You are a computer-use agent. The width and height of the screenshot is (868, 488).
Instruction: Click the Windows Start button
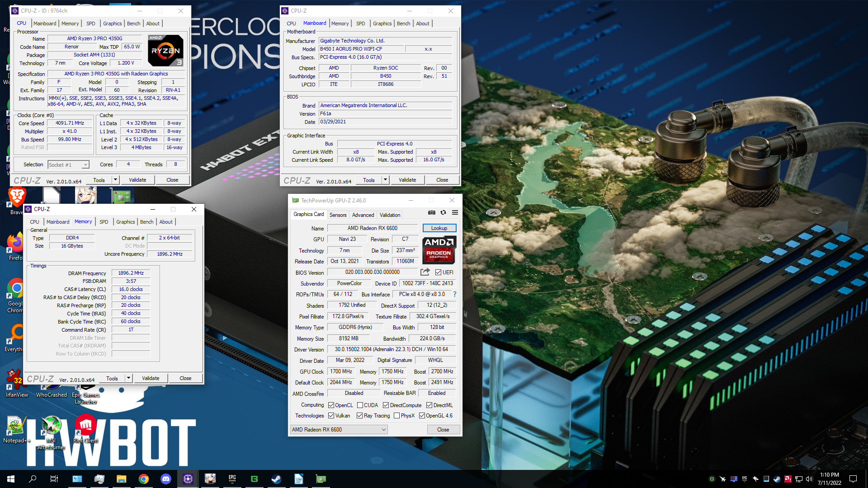point(11,479)
